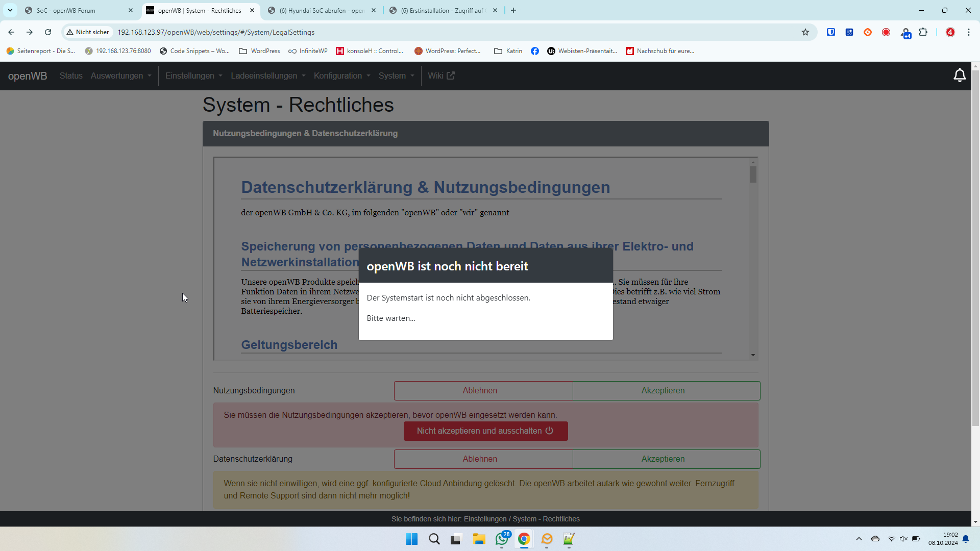Expand the Auswertungen dropdown menu
The height and width of the screenshot is (551, 980).
pos(121,76)
